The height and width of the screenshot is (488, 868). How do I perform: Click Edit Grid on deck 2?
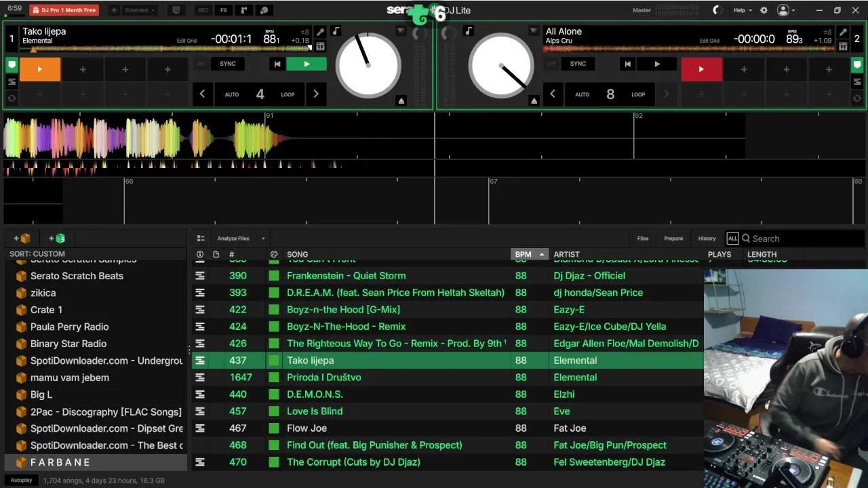pos(710,41)
